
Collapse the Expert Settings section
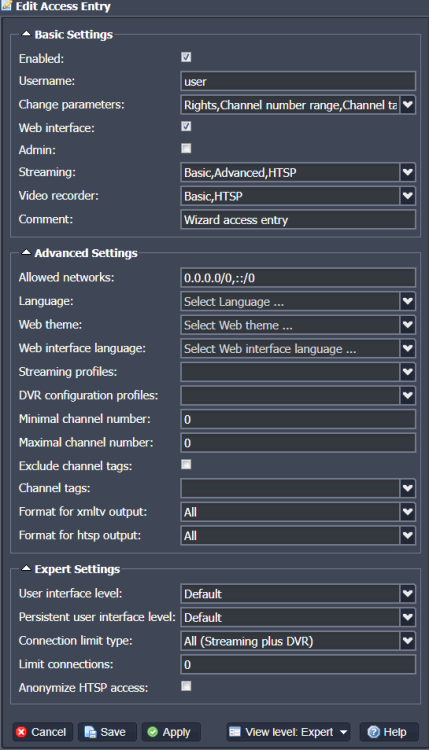(26, 568)
